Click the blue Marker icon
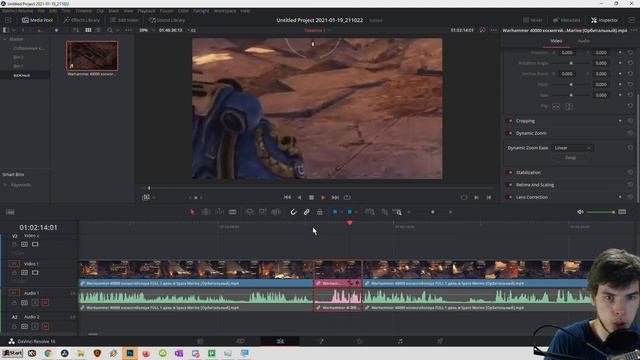Screen dimensions: 640x360 click(349, 212)
